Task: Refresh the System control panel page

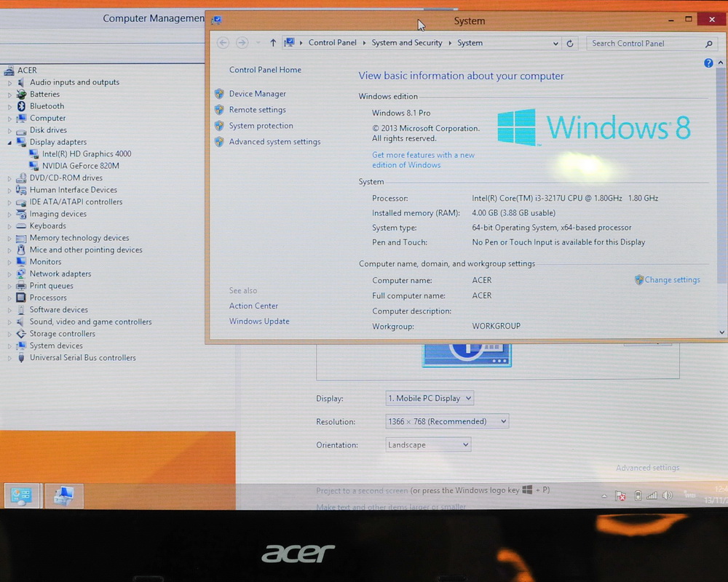Action: 570,43
